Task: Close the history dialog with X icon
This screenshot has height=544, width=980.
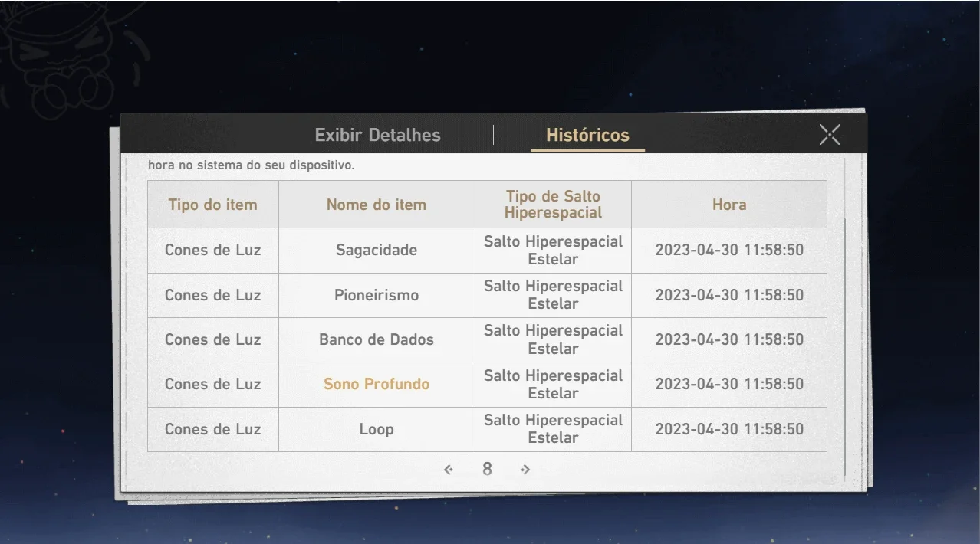Action: click(830, 135)
